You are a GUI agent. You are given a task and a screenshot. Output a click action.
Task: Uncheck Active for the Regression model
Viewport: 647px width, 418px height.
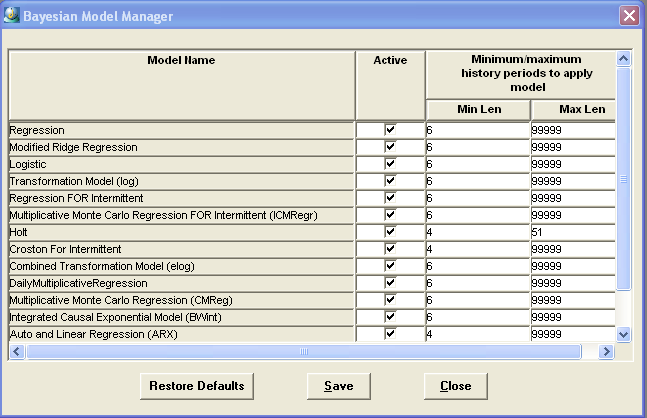click(x=390, y=130)
